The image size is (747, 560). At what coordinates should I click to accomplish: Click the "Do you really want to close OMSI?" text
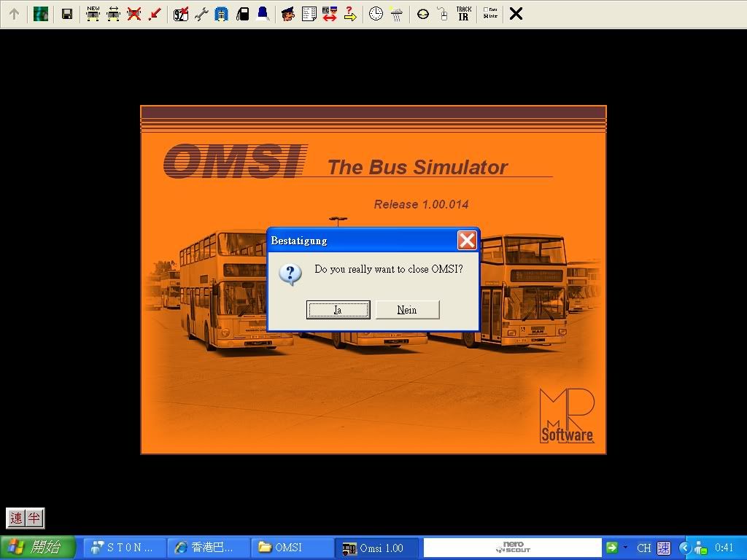point(389,269)
